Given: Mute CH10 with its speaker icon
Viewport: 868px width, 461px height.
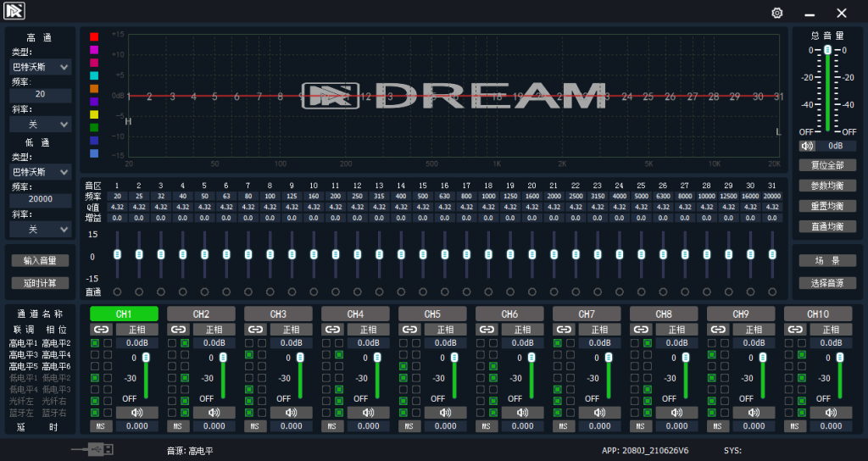Looking at the screenshot, I should tap(831, 413).
